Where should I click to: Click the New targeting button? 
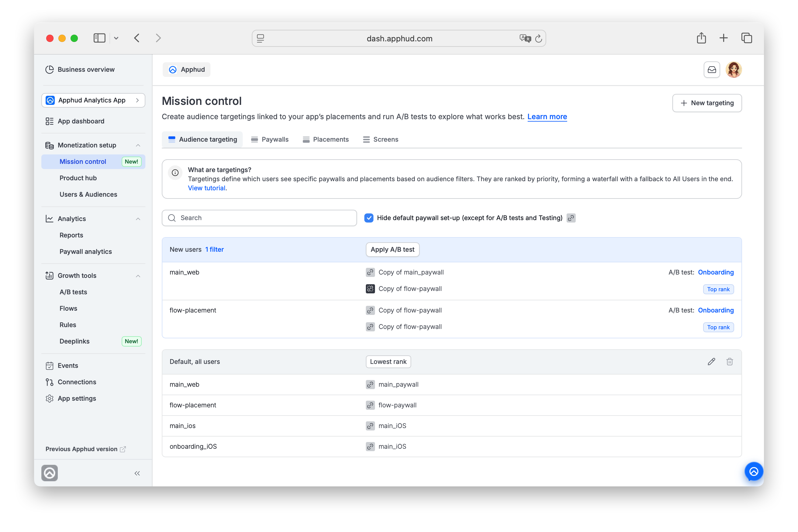[707, 103]
